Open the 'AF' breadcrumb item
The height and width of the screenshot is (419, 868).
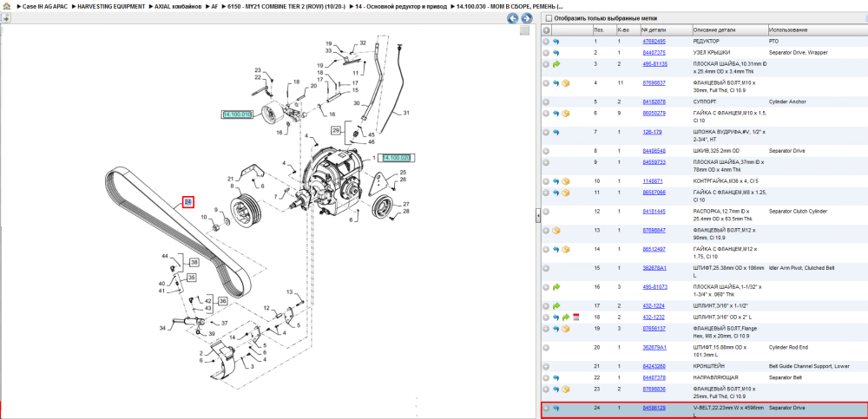coord(214,7)
